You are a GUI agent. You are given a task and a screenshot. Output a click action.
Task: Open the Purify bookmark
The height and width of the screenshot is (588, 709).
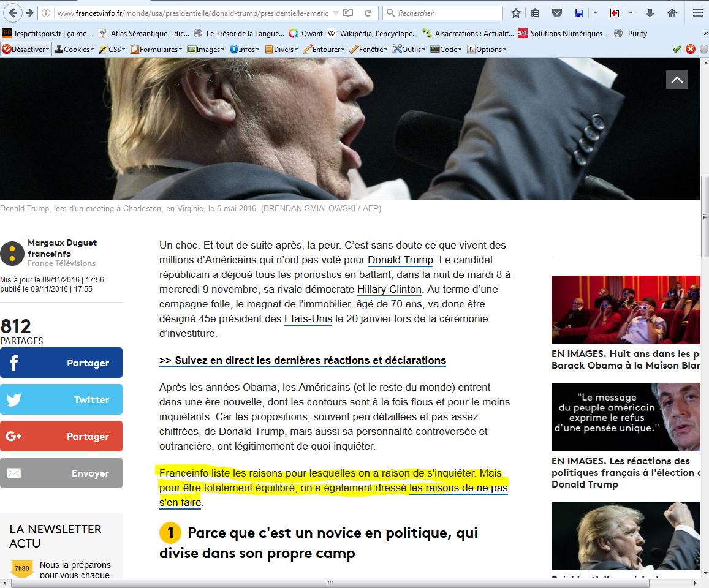click(631, 34)
